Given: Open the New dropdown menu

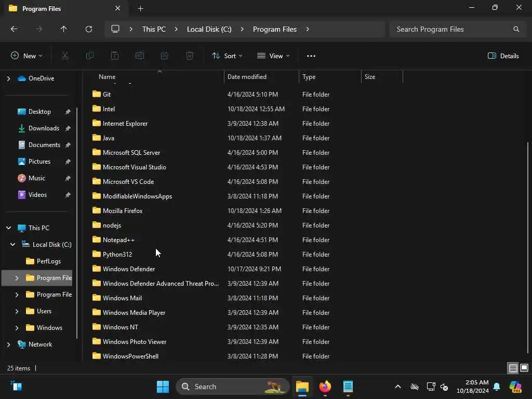Looking at the screenshot, I should click(x=26, y=56).
